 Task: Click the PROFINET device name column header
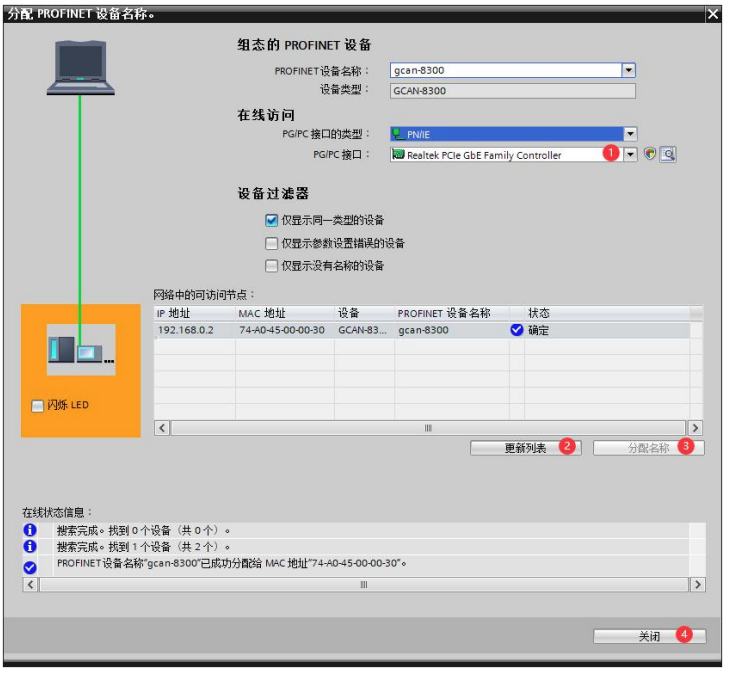point(452,313)
